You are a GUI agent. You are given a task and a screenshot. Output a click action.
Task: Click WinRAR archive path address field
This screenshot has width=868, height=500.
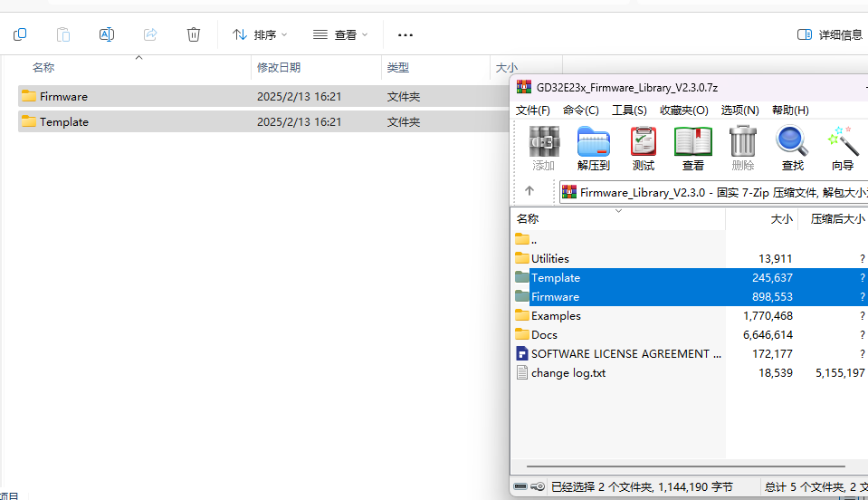713,192
